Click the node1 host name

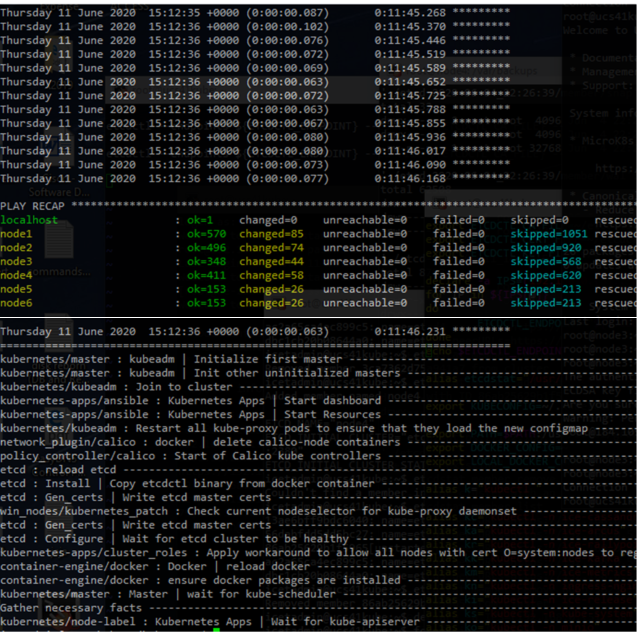(16, 234)
